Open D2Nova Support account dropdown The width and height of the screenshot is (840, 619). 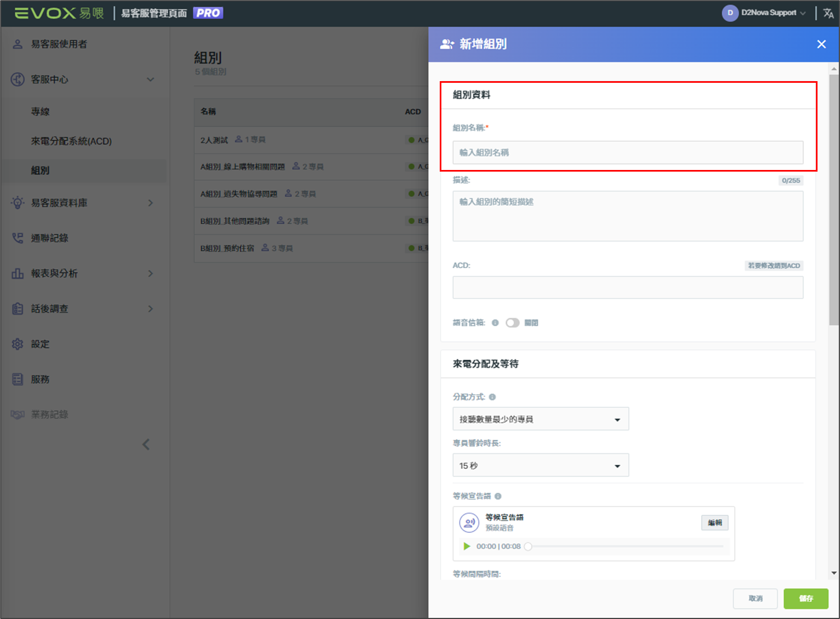[803, 13]
